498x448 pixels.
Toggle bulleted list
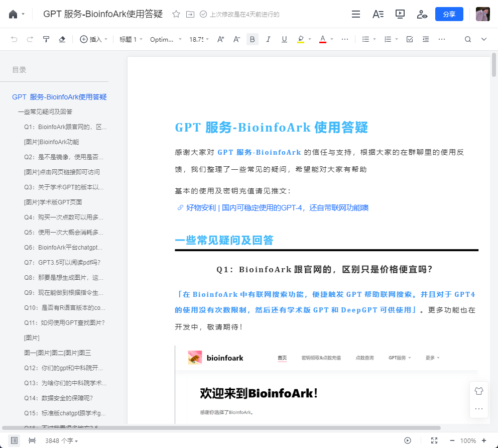365,39
